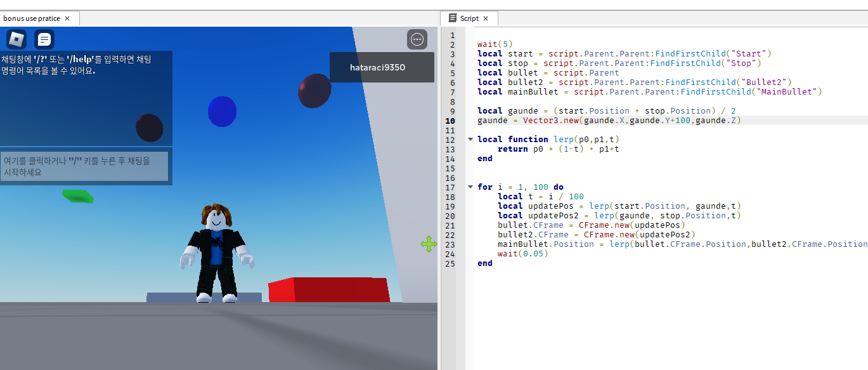
Task: Click the 'local updatePos =' line
Action: point(619,206)
